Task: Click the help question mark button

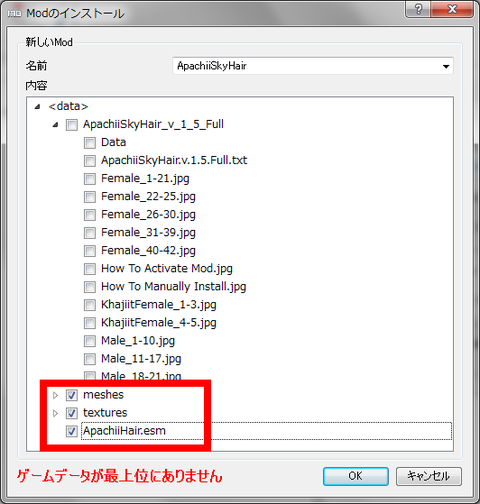Action: coord(419,8)
